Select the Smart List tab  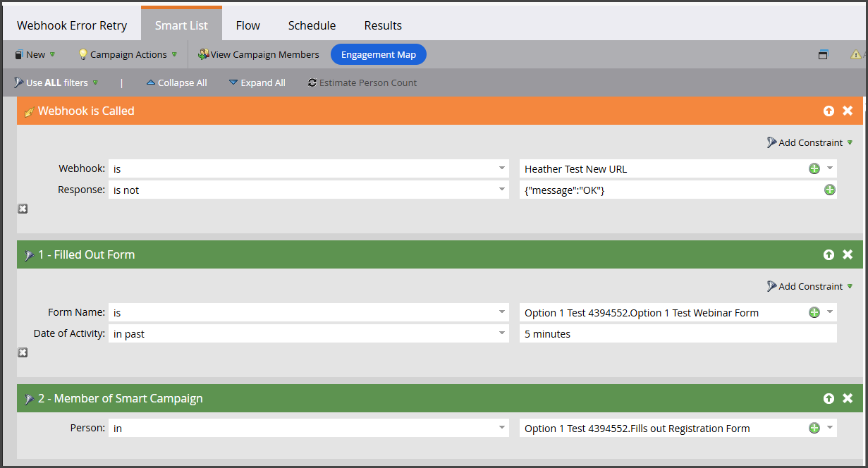pos(181,25)
